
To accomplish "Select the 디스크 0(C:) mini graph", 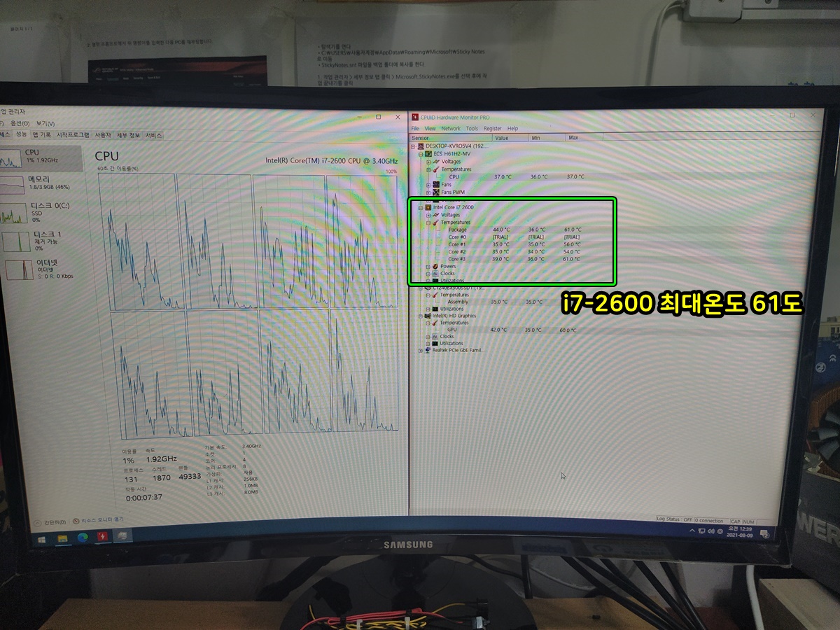I will (14, 213).
